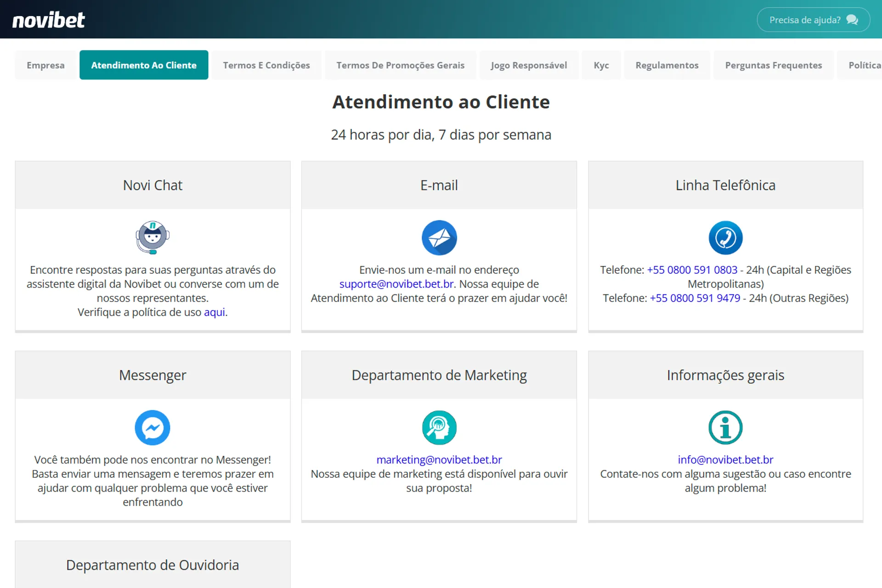Switch to the Kyc tab
Screen dimensions: 882x588
click(601, 65)
